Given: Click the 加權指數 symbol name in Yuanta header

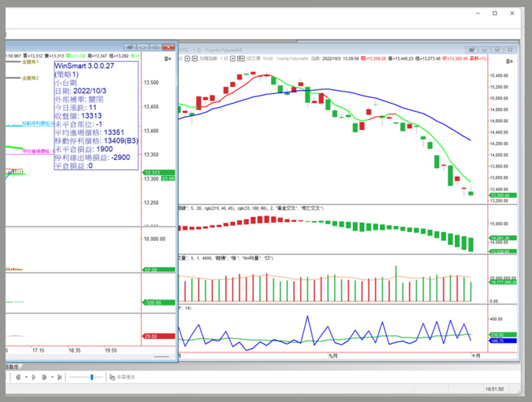Looking at the screenshot, I should [208, 58].
